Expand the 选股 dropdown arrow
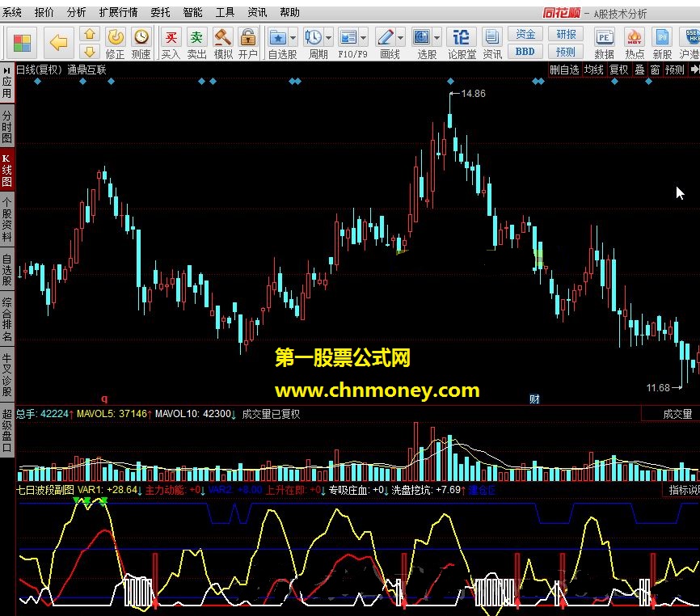Viewport: 700px width, 616px height. pyautogui.click(x=437, y=38)
